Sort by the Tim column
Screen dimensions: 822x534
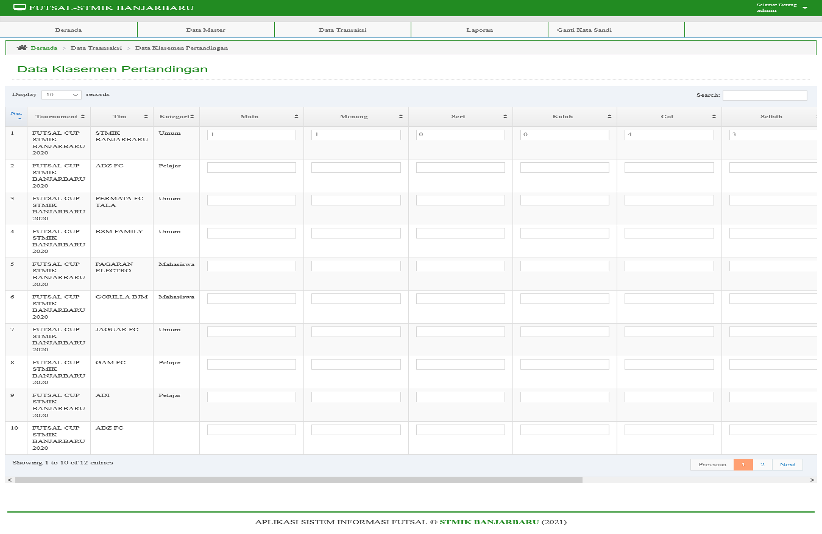(x=122, y=116)
